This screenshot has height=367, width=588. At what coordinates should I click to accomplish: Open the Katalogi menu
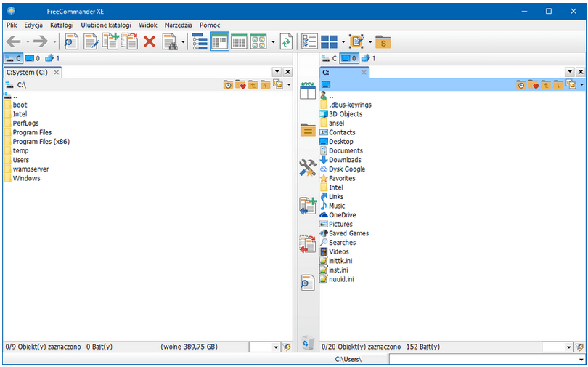tap(62, 25)
